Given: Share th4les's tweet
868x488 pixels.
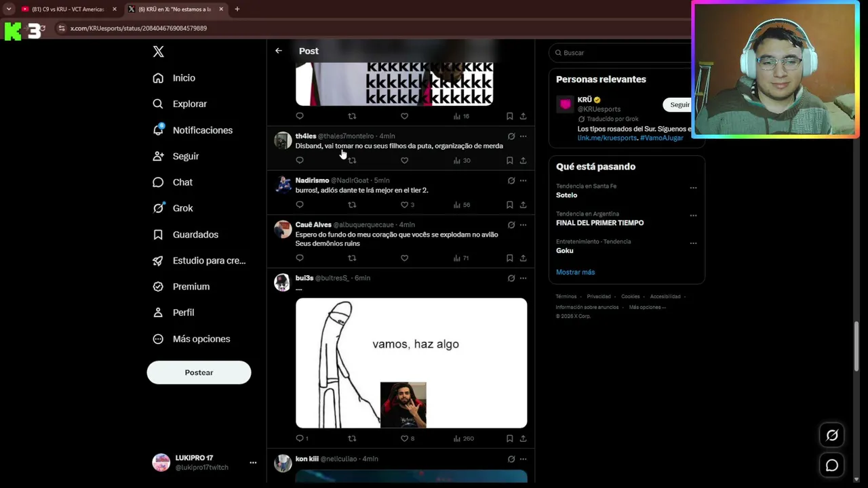Looking at the screenshot, I should tap(523, 161).
